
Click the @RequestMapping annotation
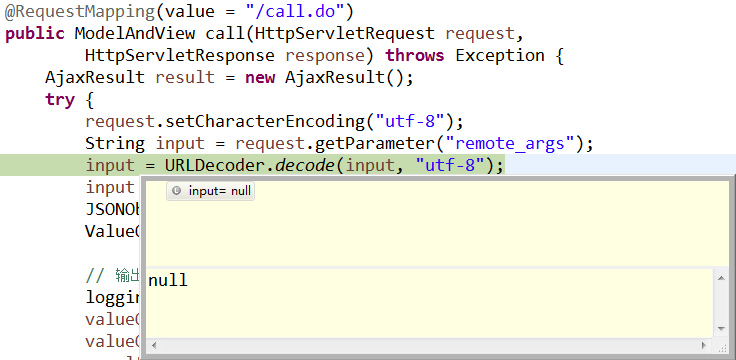(x=79, y=12)
